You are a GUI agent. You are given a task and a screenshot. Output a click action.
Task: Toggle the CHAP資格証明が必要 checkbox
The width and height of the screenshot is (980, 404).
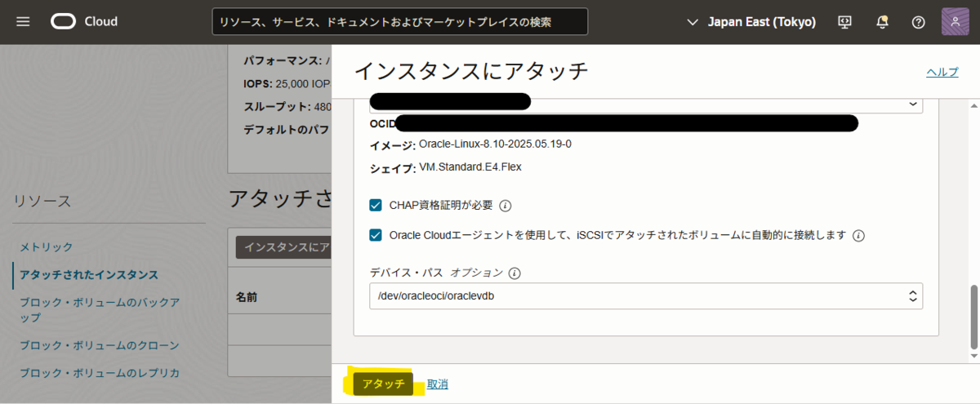(376, 206)
